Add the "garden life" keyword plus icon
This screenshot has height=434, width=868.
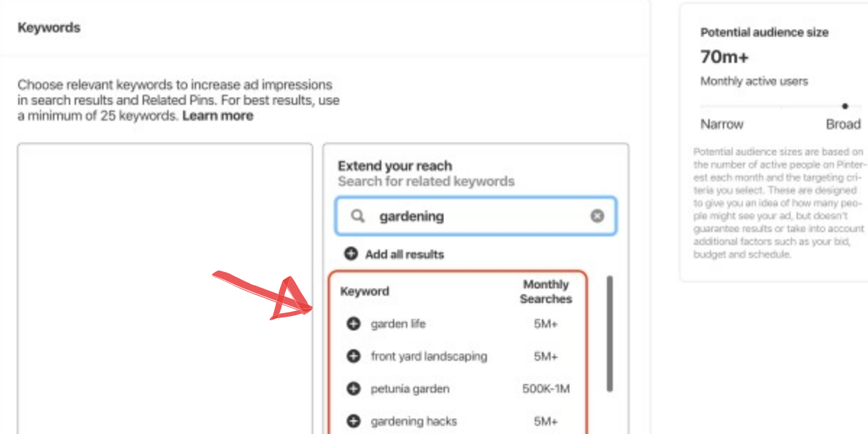[x=353, y=324]
